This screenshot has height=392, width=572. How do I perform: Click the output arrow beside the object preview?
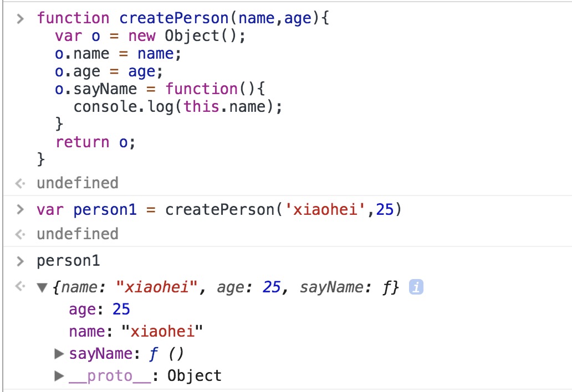20,287
